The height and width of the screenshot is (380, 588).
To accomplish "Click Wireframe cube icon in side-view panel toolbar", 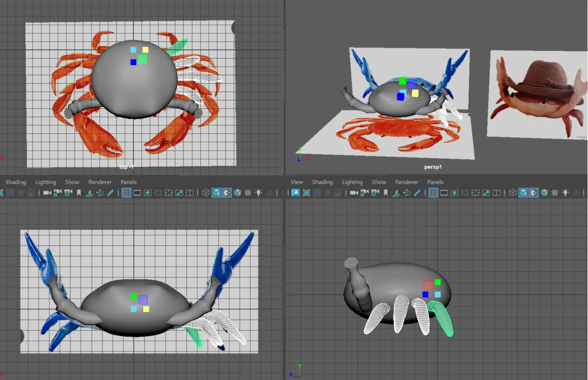I will click(x=513, y=193).
